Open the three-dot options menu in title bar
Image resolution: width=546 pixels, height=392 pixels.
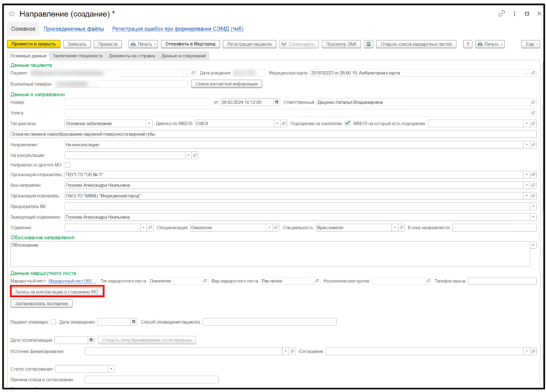[x=515, y=13]
